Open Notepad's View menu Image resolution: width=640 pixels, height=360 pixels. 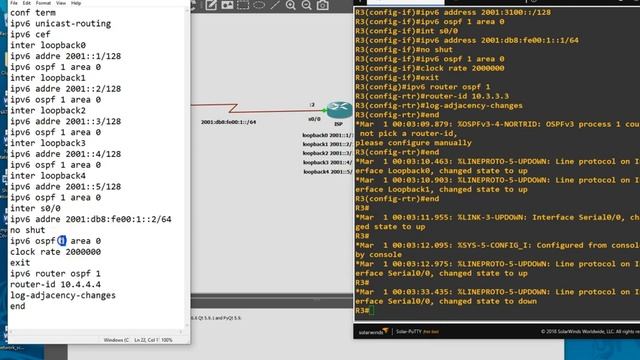61,3
